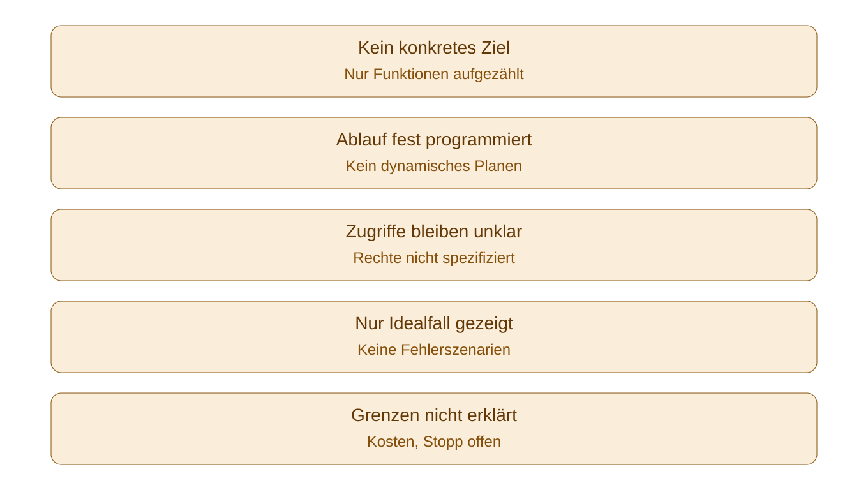Select the 'Nur Idealfall gezeigt' heading
868x490 pixels.
click(x=434, y=323)
